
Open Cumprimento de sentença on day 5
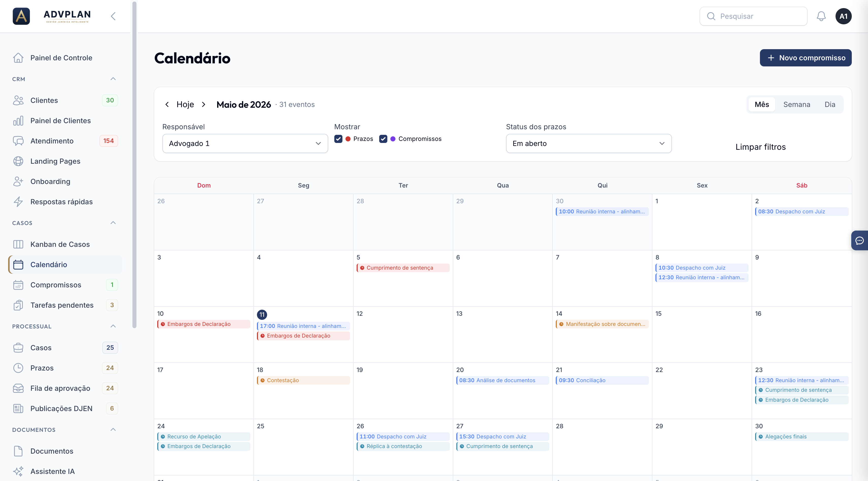pos(403,268)
